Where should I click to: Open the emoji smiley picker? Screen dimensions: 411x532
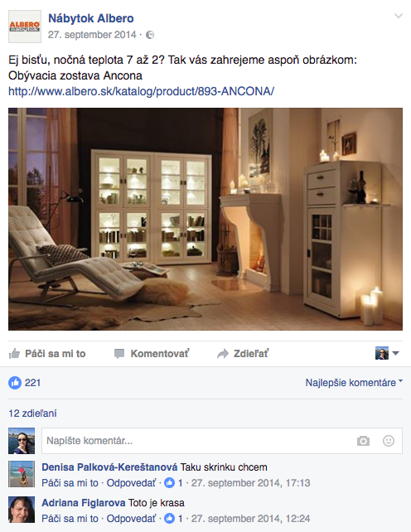(x=389, y=441)
